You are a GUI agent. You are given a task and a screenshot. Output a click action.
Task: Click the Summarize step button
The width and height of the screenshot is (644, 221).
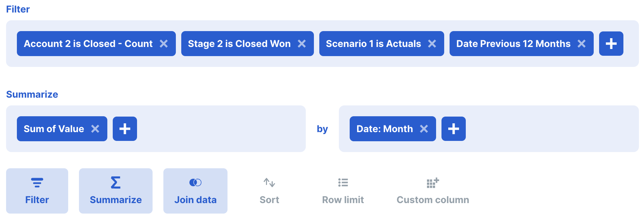[x=115, y=191]
